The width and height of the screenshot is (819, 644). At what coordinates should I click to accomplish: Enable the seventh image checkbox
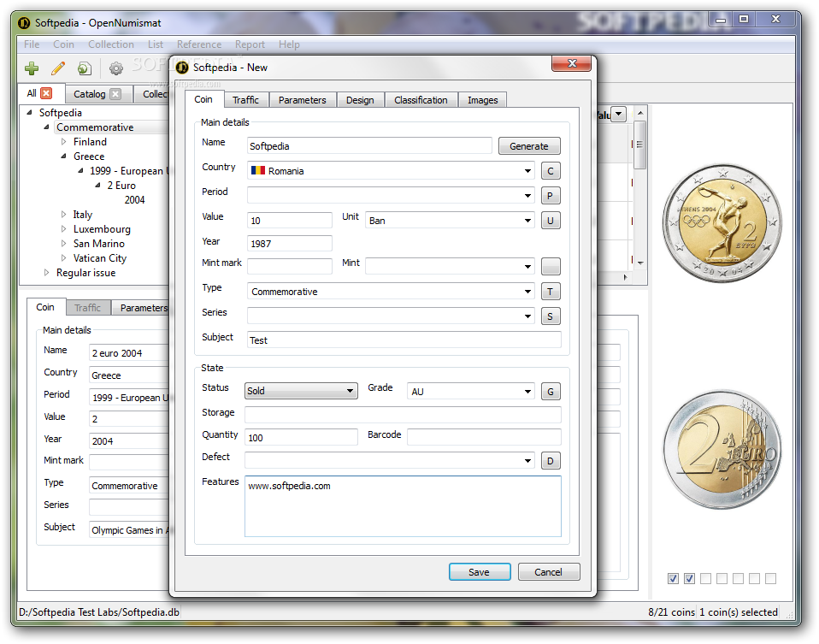(x=770, y=578)
